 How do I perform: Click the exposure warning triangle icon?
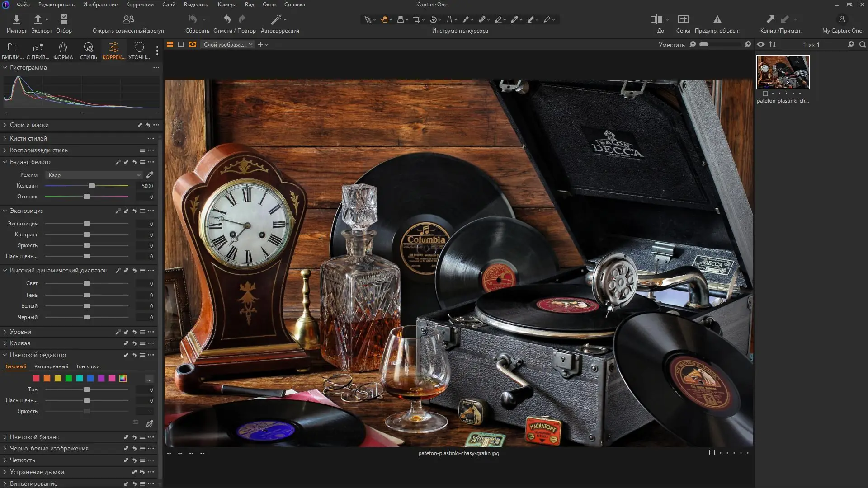pos(717,19)
